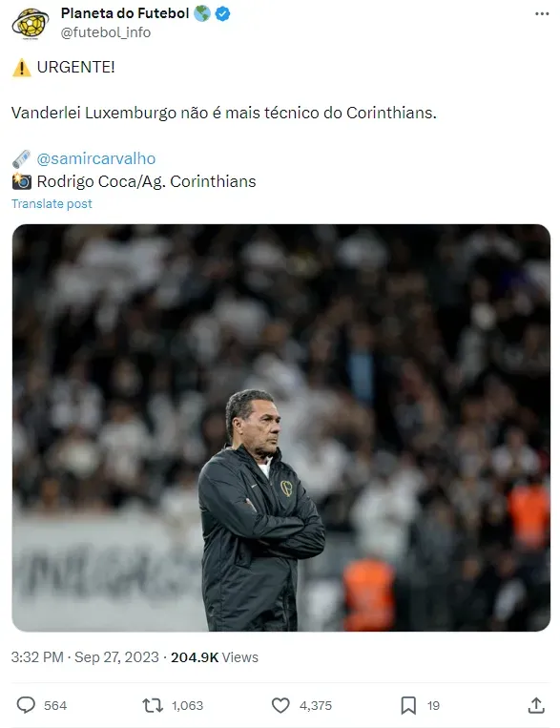The height and width of the screenshot is (728, 560).
Task: View the 204.9K Views analytics
Action: pyautogui.click(x=214, y=657)
